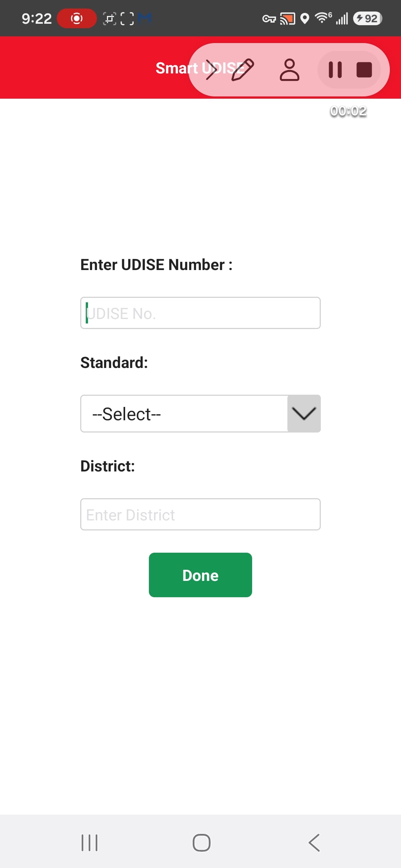Tap the green Done button
The image size is (401, 868).
coord(200,575)
